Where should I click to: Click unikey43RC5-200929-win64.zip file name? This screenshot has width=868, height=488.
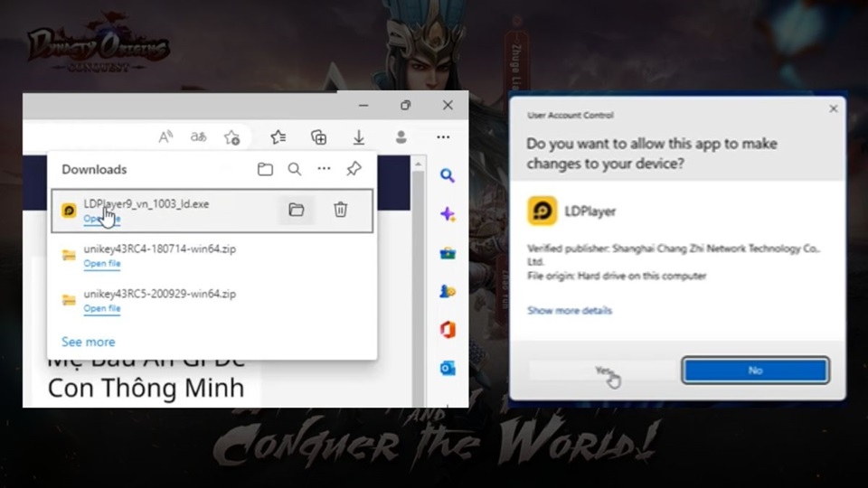tap(159, 293)
